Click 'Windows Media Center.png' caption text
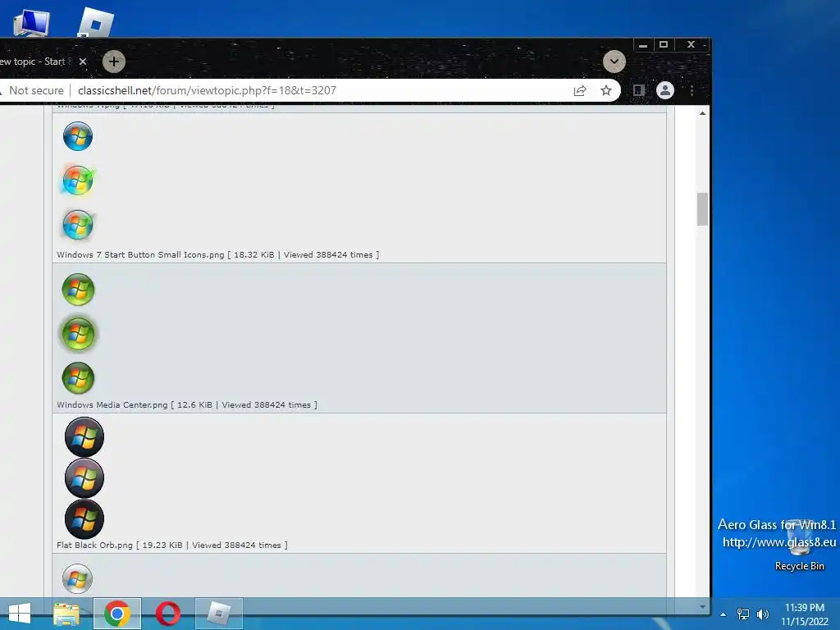 pos(112,405)
